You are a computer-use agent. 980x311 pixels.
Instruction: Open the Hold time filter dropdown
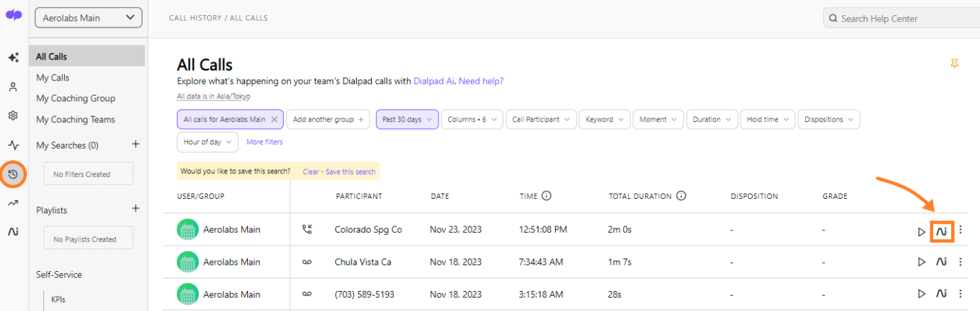[768, 119]
